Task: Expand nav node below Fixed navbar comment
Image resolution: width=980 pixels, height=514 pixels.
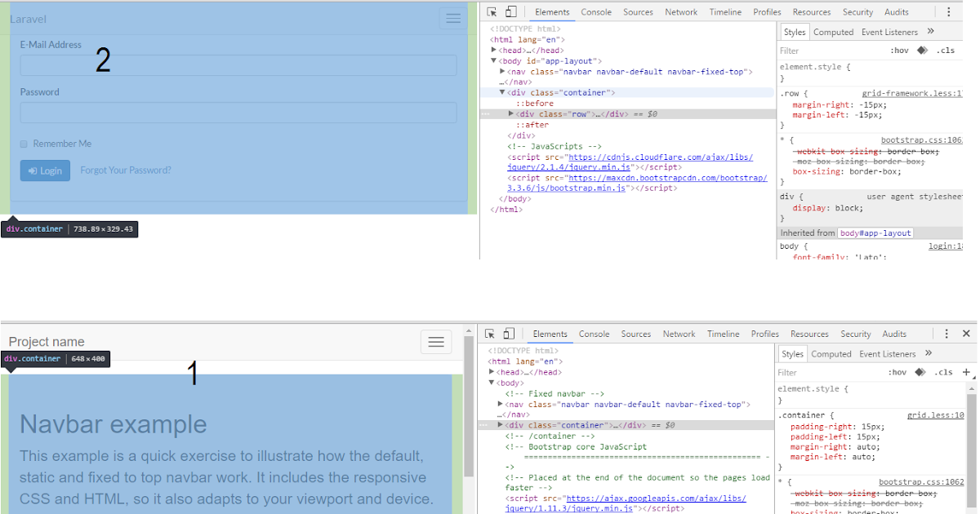Action: click(x=501, y=404)
